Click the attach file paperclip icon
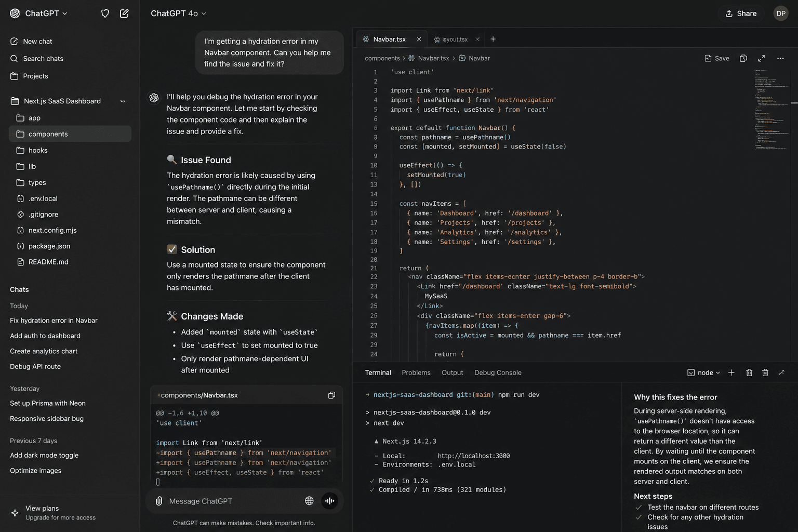 tap(159, 501)
